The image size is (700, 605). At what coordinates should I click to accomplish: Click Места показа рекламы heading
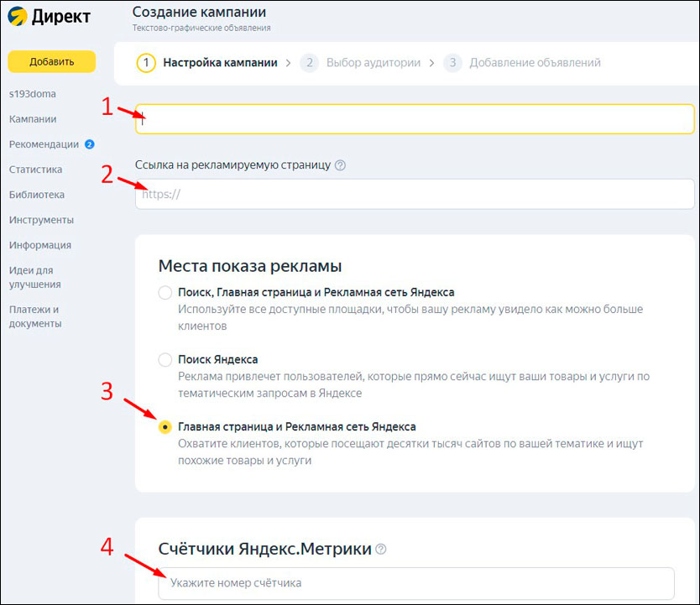pos(250,266)
